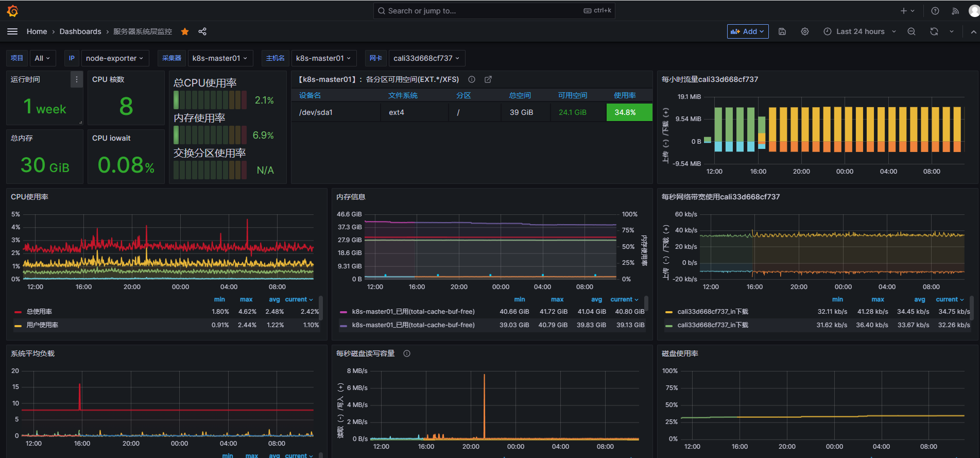The width and height of the screenshot is (980, 458).
Task: Zoom out the time range
Action: [912, 31]
